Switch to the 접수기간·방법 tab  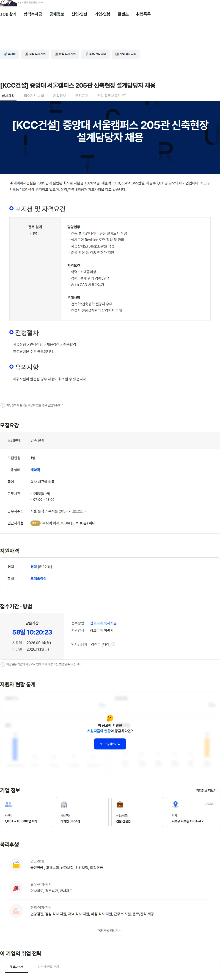pyautogui.click(x=34, y=95)
